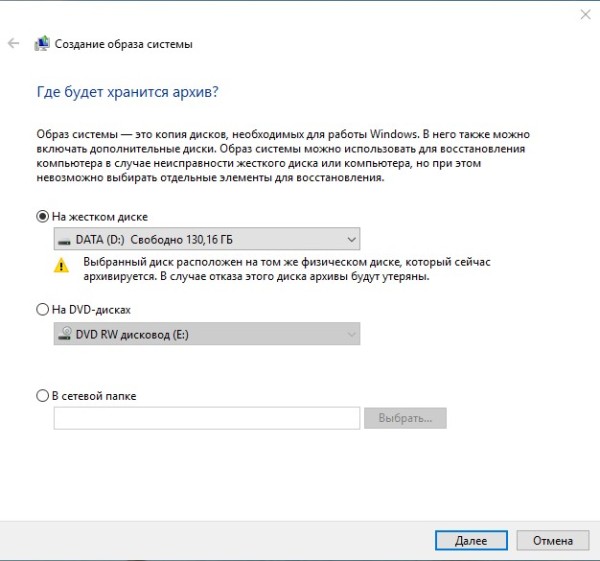
Task: Click the system image wizard icon
Action: 42,44
